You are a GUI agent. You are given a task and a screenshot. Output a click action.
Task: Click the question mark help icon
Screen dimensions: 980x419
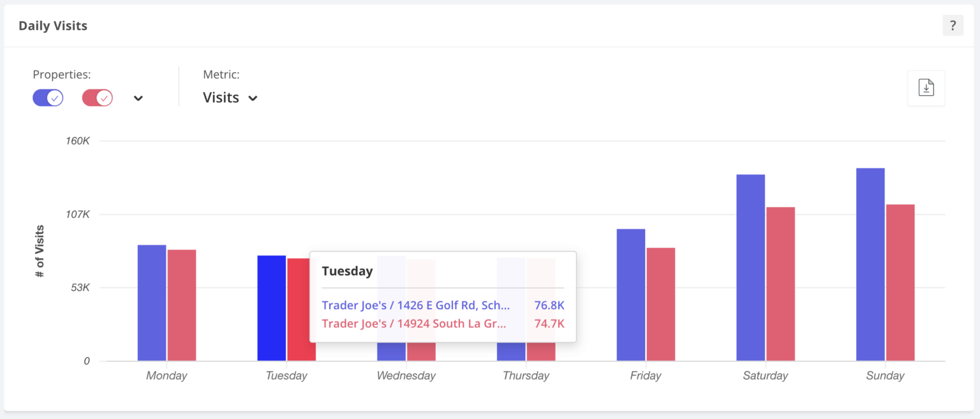(x=953, y=26)
